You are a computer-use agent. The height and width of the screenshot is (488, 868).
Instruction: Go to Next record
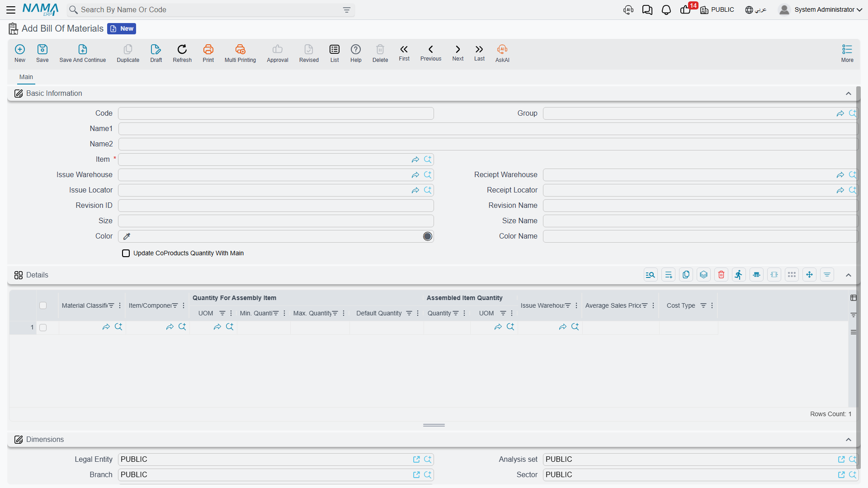click(x=458, y=53)
